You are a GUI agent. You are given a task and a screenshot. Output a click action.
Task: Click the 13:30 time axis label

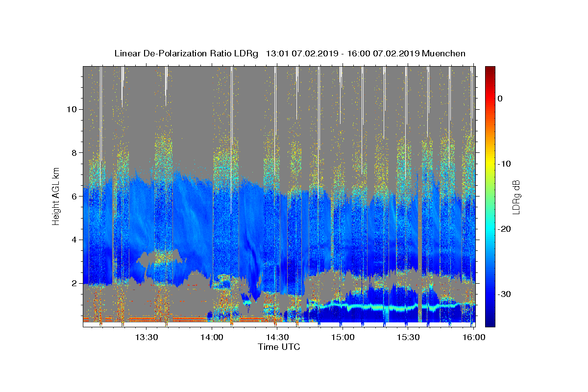[x=146, y=337]
